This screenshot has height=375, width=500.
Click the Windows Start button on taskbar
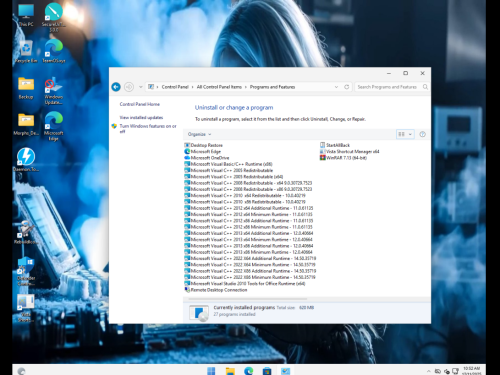tap(211, 371)
